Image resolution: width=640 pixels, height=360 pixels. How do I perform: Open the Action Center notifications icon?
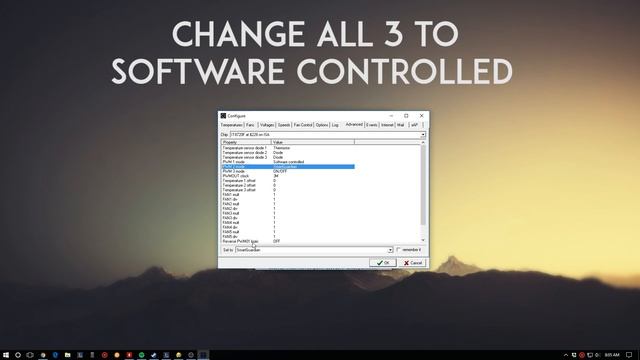(x=629, y=355)
